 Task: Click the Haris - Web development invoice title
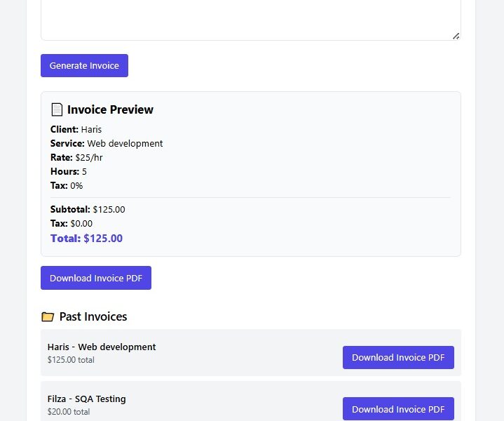pyautogui.click(x=102, y=347)
